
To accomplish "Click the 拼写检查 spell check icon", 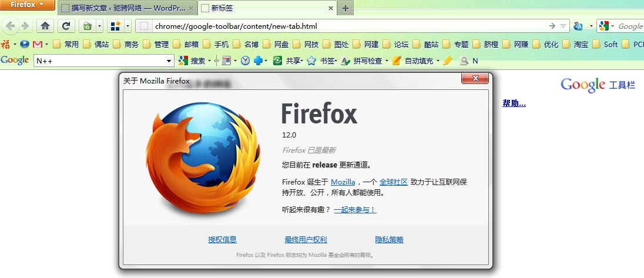I will (346, 61).
